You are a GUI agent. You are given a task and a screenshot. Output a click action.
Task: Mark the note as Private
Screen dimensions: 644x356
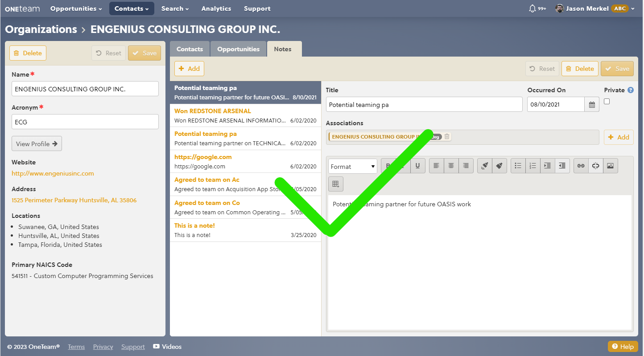pos(607,101)
